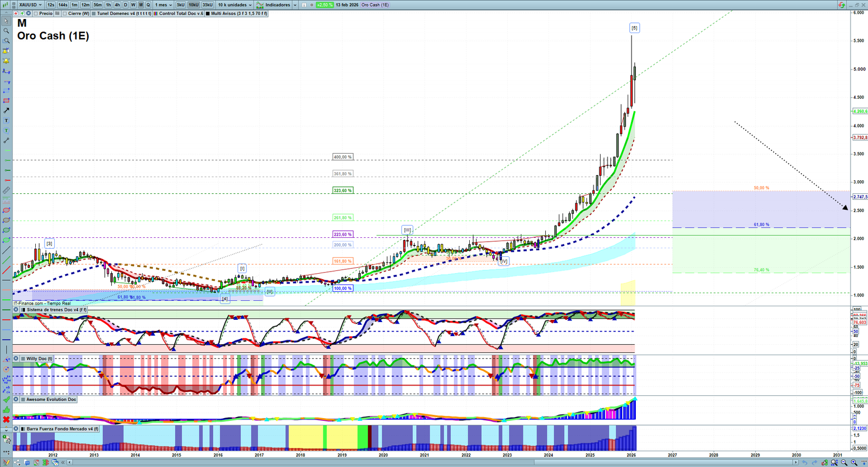Screen dimensions: 868x467
Task: Click the 35kU units button
Action: coord(208,5)
